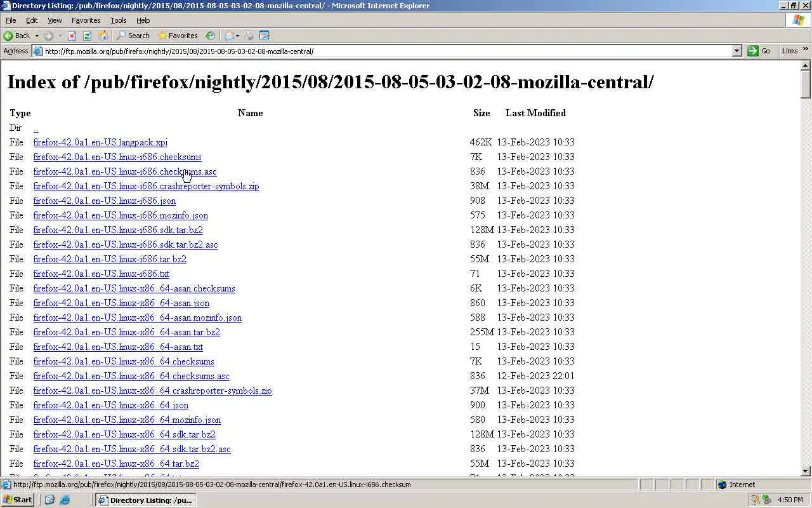Click the scrollbar up arrow
The width and height of the screenshot is (812, 508).
806,65
